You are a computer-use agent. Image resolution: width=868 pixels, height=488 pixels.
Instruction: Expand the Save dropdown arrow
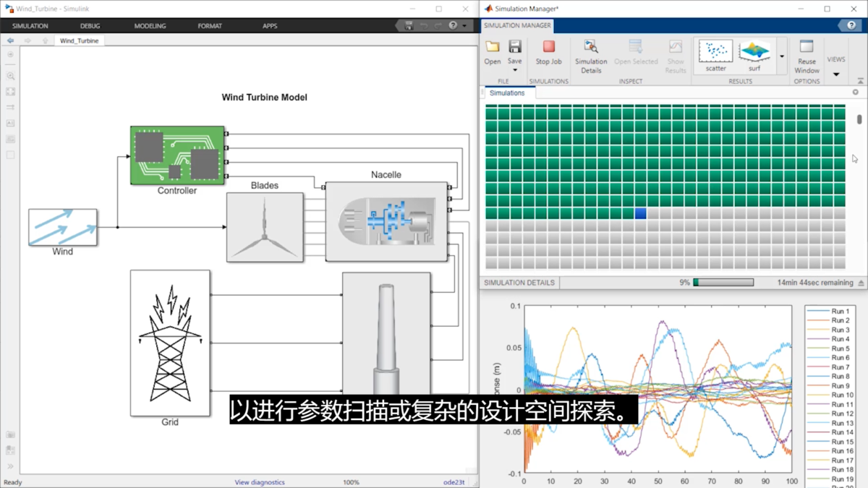click(515, 70)
